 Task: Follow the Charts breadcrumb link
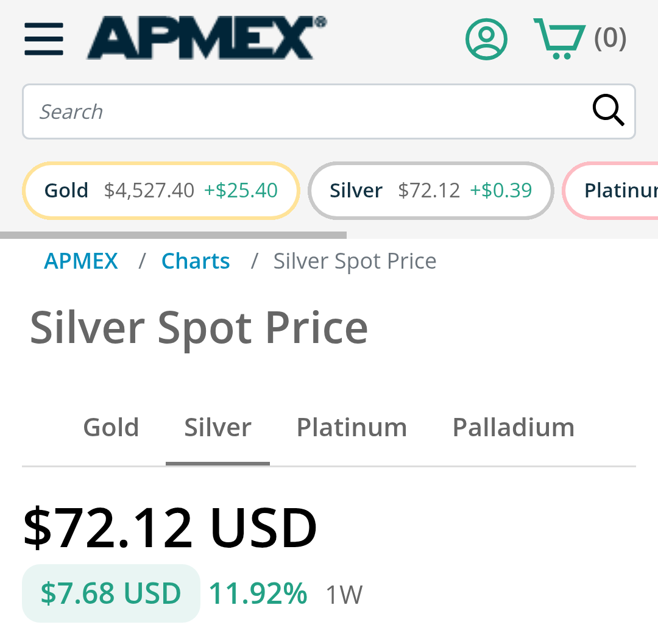[196, 261]
